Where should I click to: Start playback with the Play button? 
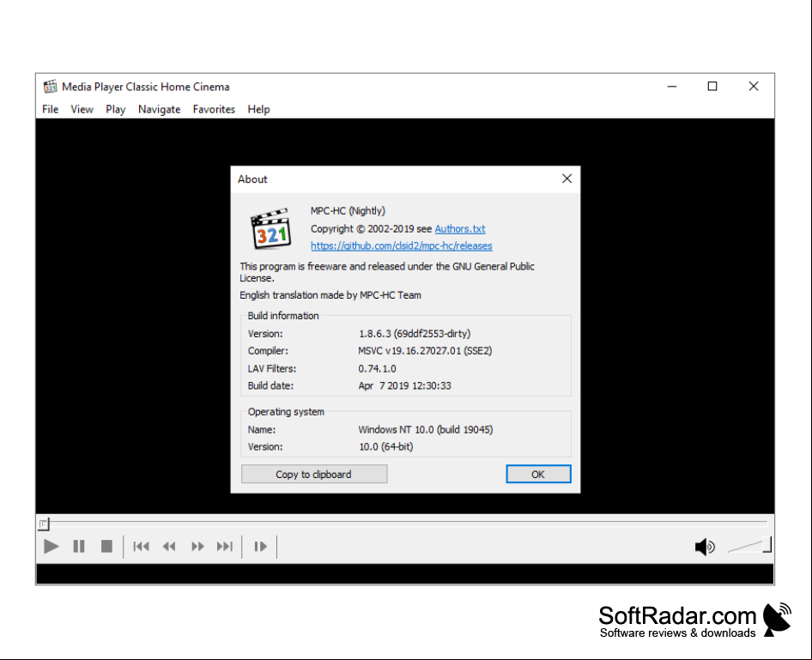pyautogui.click(x=51, y=546)
